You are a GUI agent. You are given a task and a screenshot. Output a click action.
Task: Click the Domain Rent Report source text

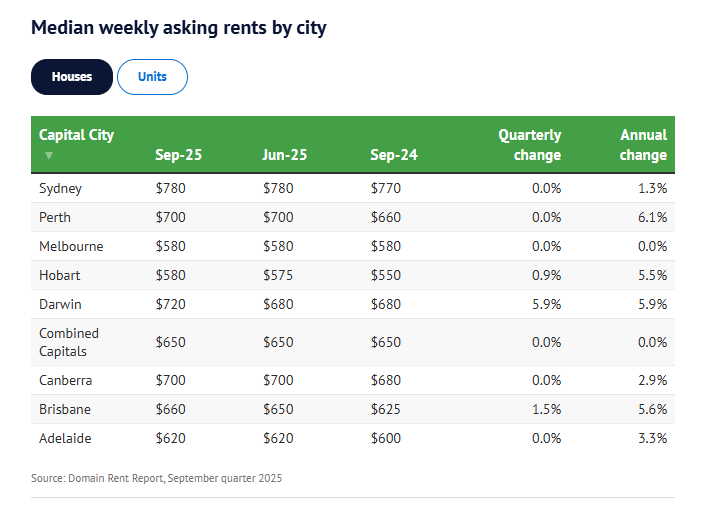(x=156, y=479)
